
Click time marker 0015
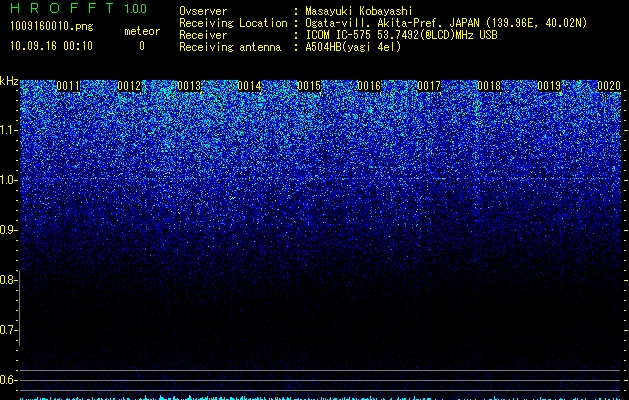[309, 86]
